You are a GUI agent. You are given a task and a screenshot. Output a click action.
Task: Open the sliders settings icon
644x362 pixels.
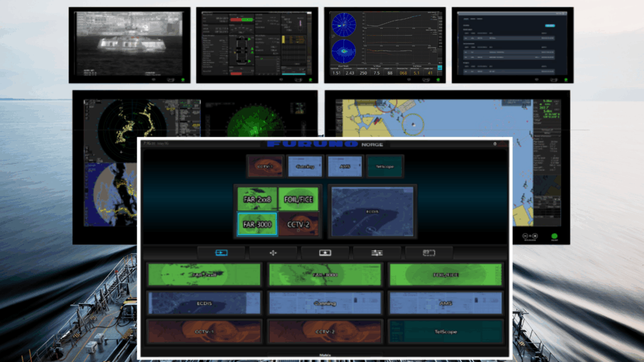[x=377, y=253]
